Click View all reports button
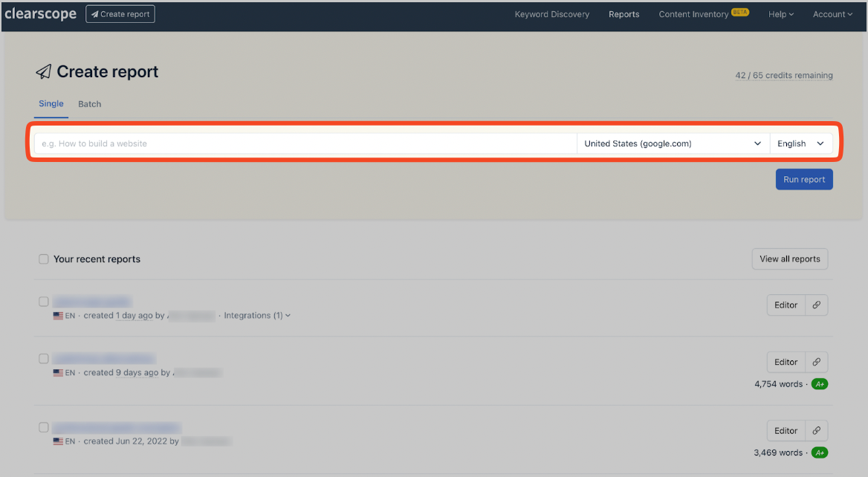868x477 pixels. coord(789,259)
